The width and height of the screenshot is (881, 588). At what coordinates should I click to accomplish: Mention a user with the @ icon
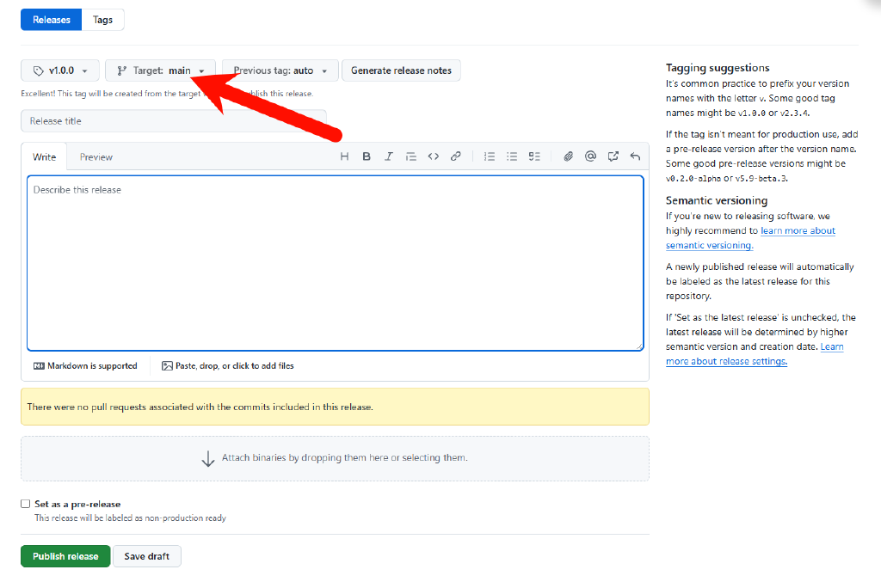(x=590, y=156)
